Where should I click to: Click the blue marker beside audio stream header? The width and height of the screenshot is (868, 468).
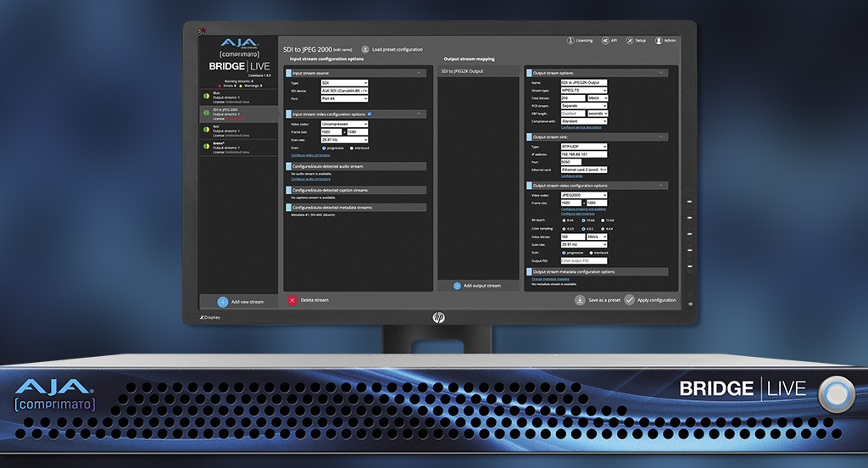(x=288, y=166)
